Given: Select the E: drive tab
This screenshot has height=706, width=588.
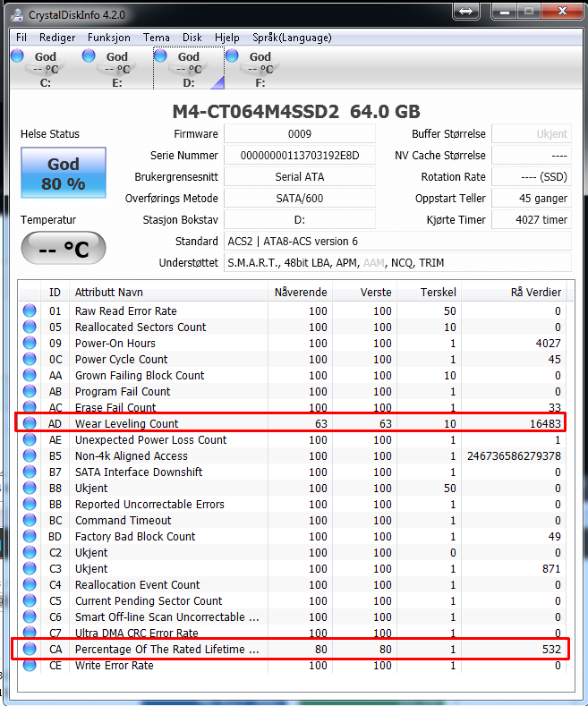Looking at the screenshot, I should point(117,68).
